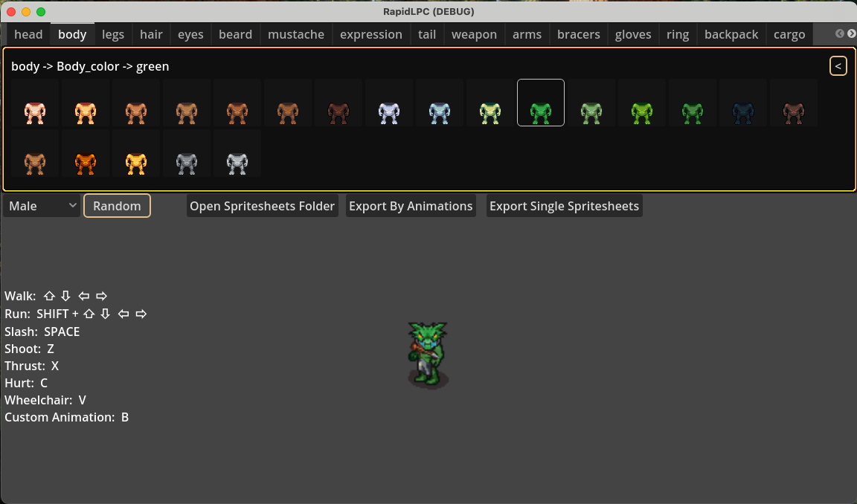Click the 'Hurt: C' hint text

click(26, 383)
